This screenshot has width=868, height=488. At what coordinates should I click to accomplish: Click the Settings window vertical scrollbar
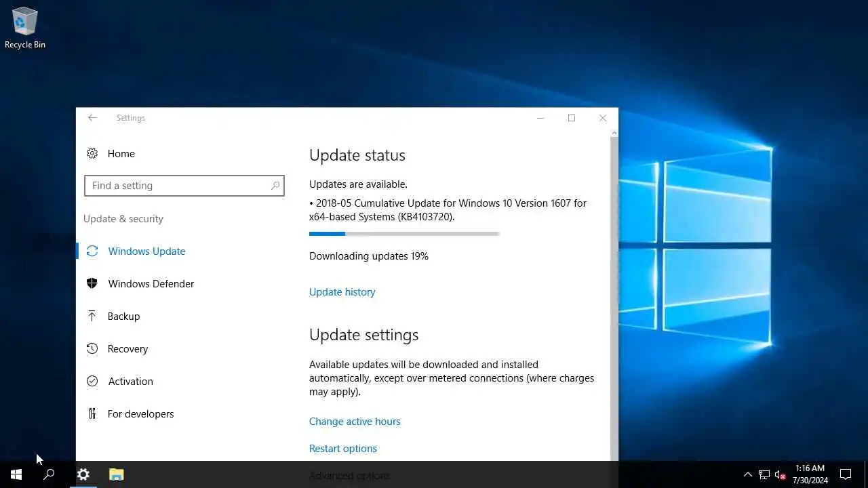(614, 295)
